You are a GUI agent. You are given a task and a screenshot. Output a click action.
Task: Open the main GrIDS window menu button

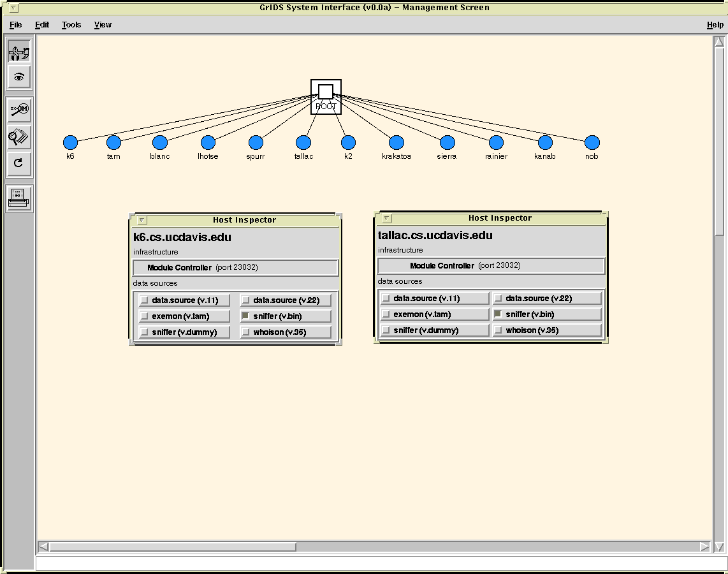coord(13,8)
